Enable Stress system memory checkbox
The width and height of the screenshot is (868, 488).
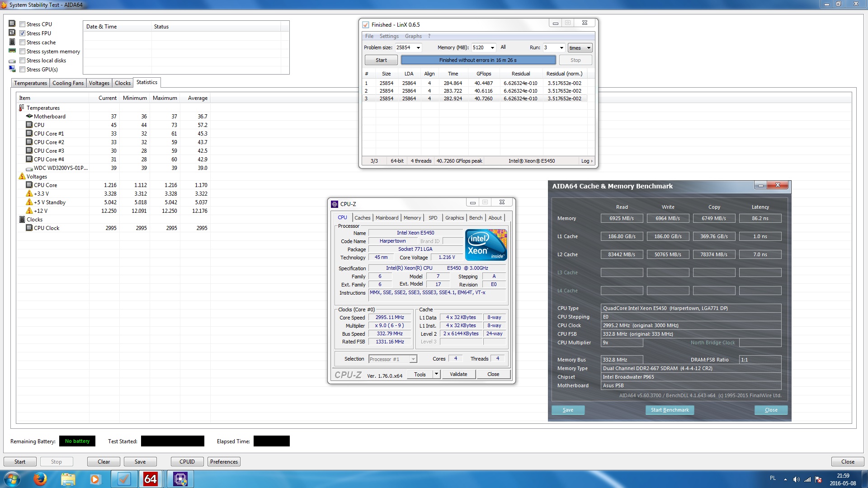23,52
